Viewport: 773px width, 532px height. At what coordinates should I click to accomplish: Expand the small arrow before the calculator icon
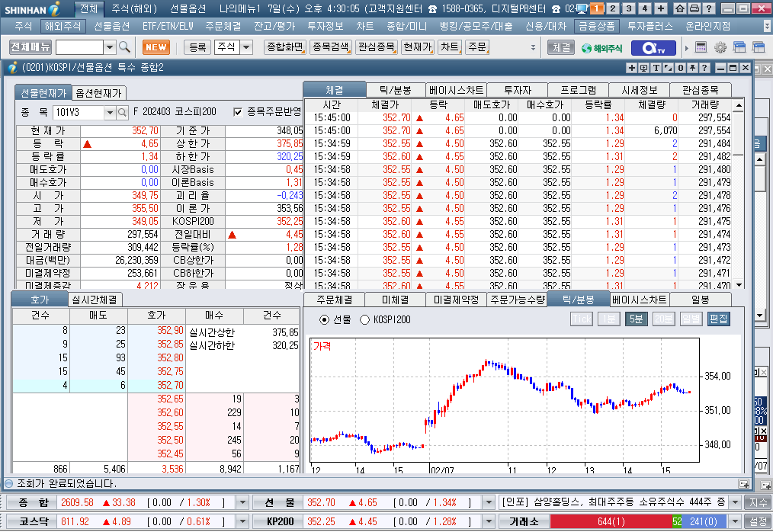pyautogui.click(x=687, y=48)
